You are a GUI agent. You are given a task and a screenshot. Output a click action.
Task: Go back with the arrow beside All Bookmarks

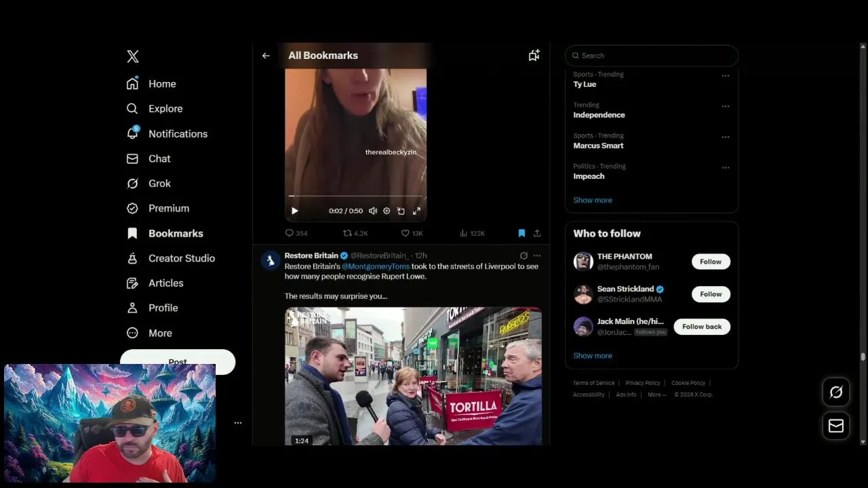[x=266, y=56]
